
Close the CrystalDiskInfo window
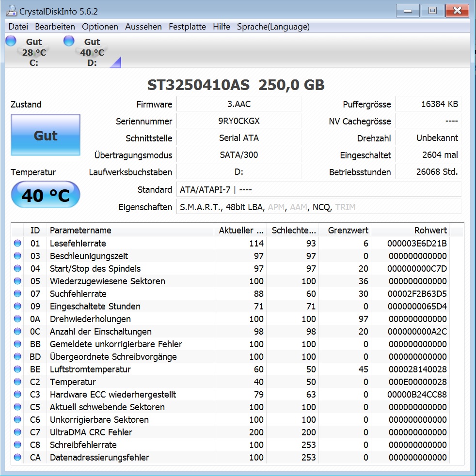457,11
